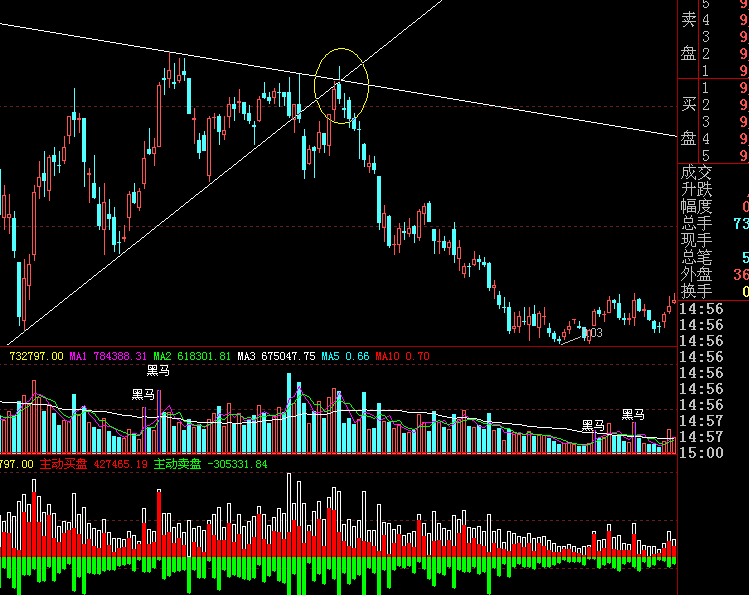Click the 现手 current volume label
749x595 pixels.
click(x=696, y=240)
